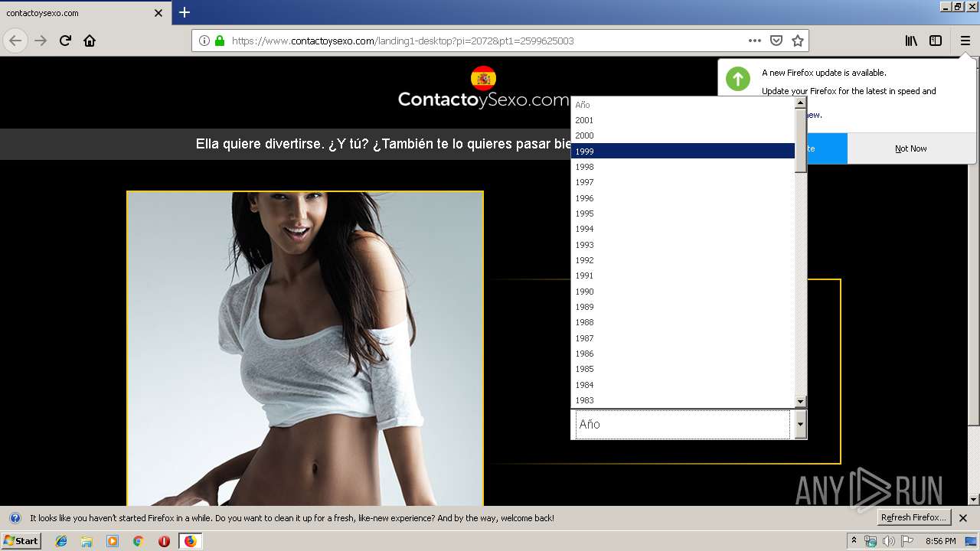Select 1991 in the Año list

pyautogui.click(x=683, y=275)
